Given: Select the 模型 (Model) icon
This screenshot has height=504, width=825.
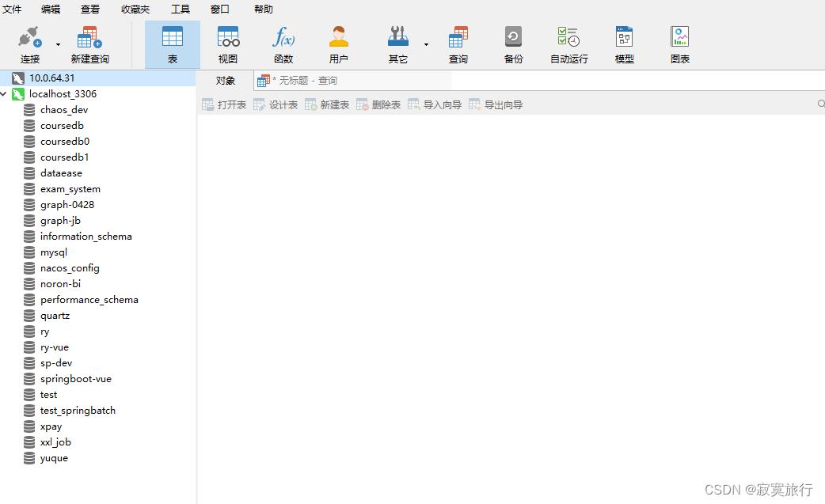Looking at the screenshot, I should 624,38.
